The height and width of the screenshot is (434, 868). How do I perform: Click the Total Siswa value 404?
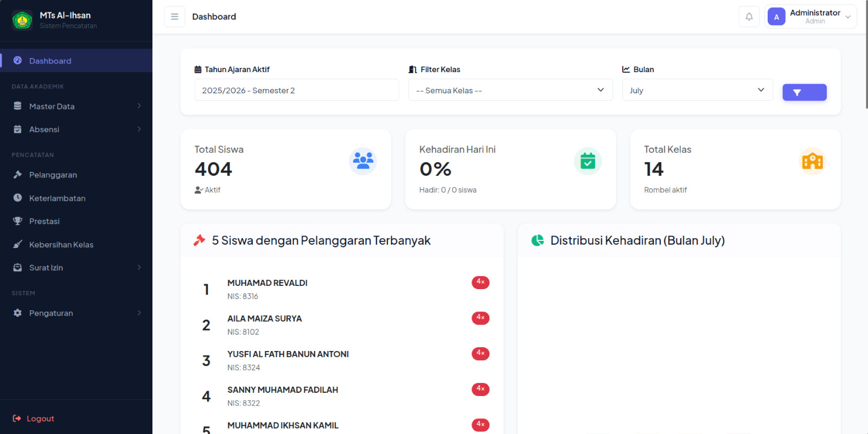pos(213,169)
